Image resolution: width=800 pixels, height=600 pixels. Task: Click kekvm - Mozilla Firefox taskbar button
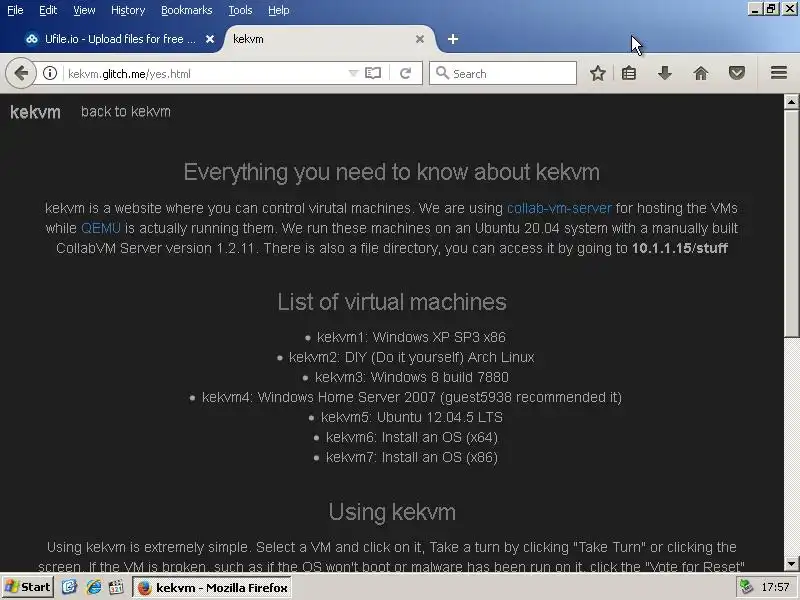(x=212, y=588)
